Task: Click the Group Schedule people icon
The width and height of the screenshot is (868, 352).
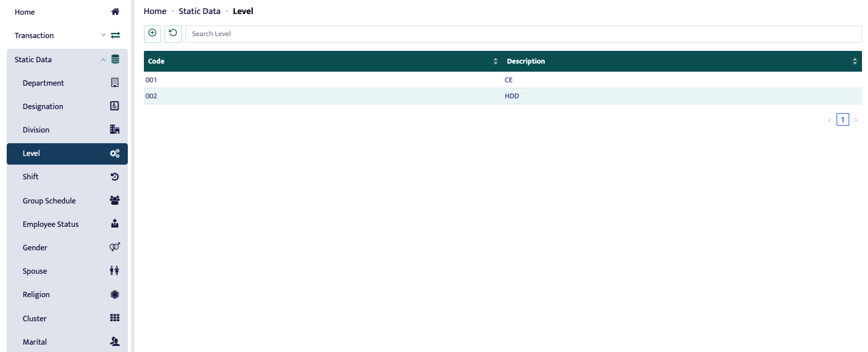Action: point(114,201)
